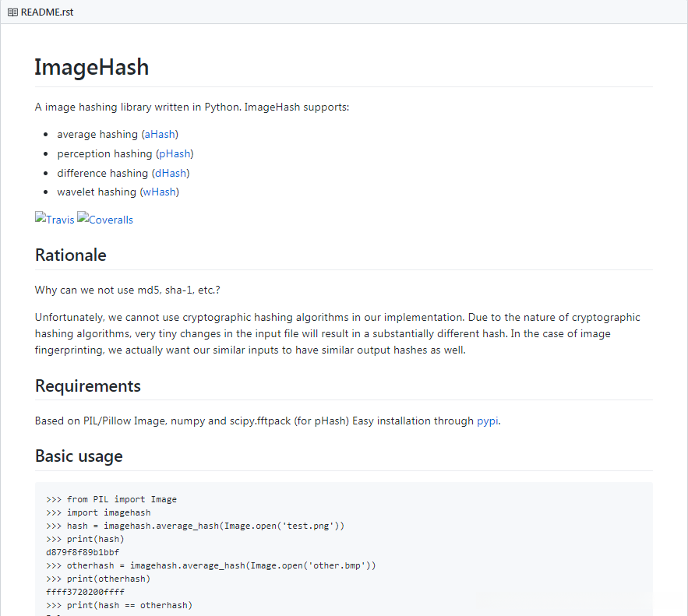Click the 'from PIL import Image' code line
The image size is (688, 616).
tap(122, 500)
